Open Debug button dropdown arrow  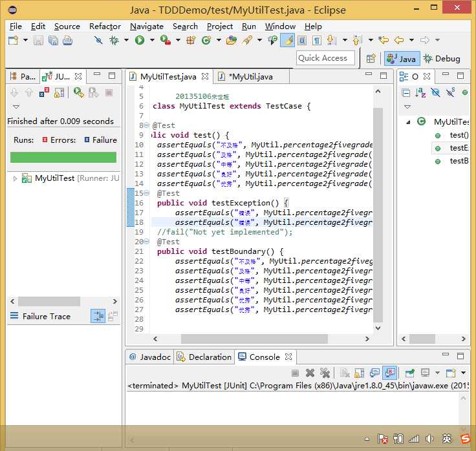[x=126, y=39]
